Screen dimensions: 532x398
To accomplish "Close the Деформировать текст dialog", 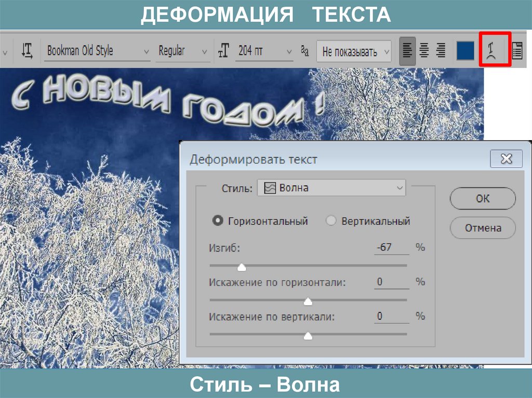I will (x=506, y=159).
